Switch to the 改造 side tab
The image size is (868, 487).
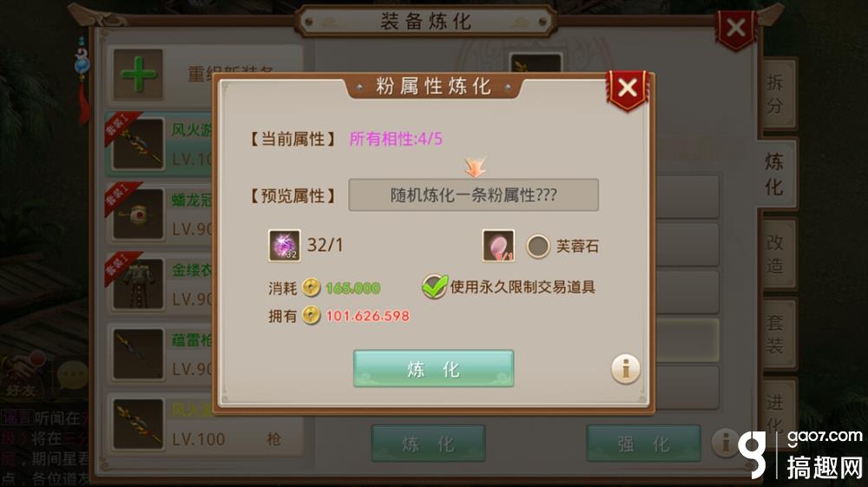click(x=775, y=254)
